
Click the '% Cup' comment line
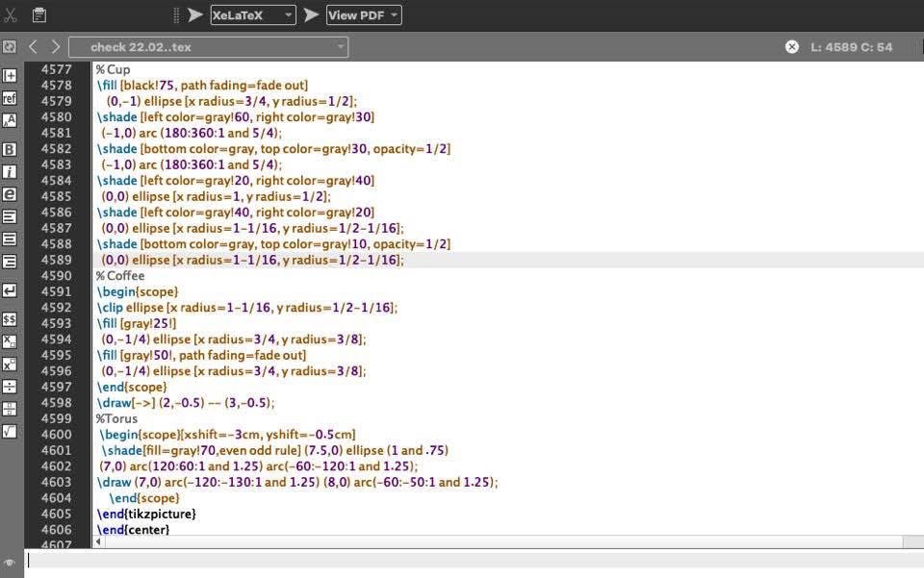[x=114, y=69]
